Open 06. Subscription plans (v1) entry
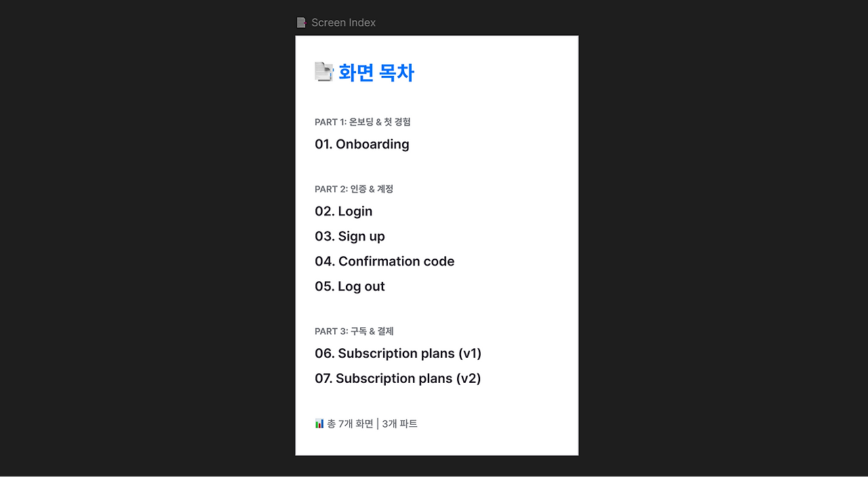The image size is (868, 477). pyautogui.click(x=398, y=353)
